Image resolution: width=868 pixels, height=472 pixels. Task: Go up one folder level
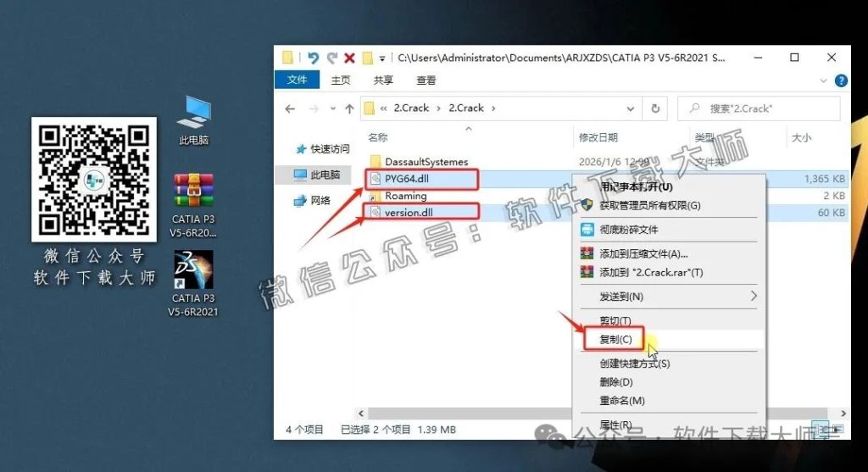point(349,108)
